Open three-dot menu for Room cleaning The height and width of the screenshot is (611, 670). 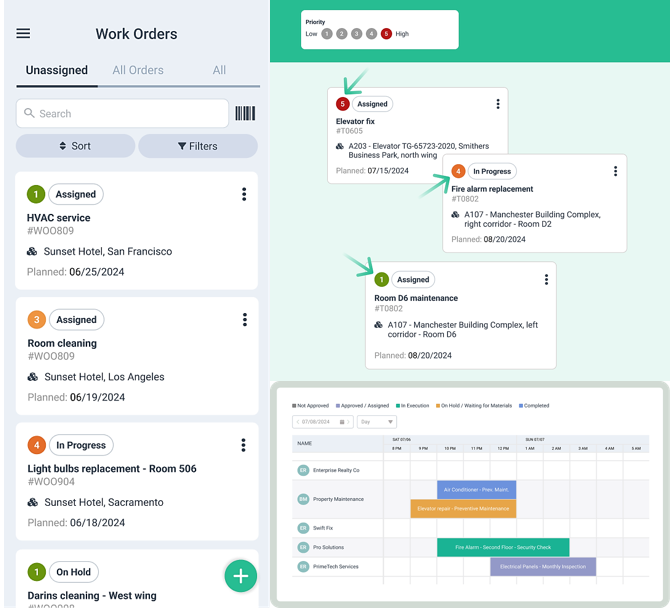[244, 320]
